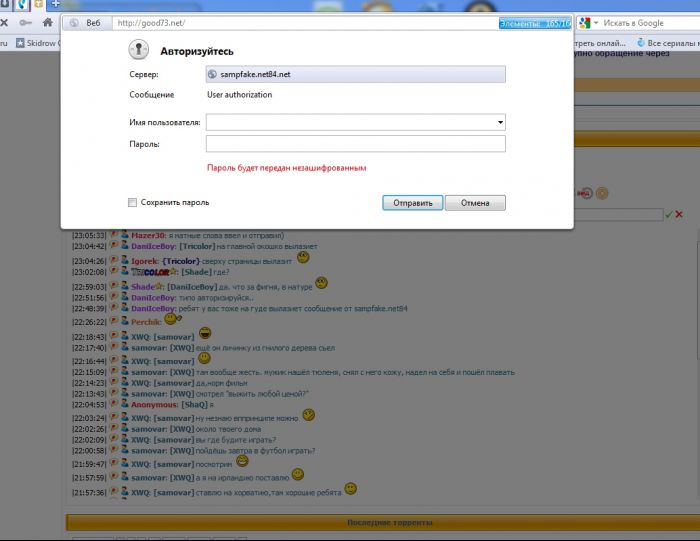
Task: Click the Home icon in browser toolbar
Action: (x=47, y=21)
